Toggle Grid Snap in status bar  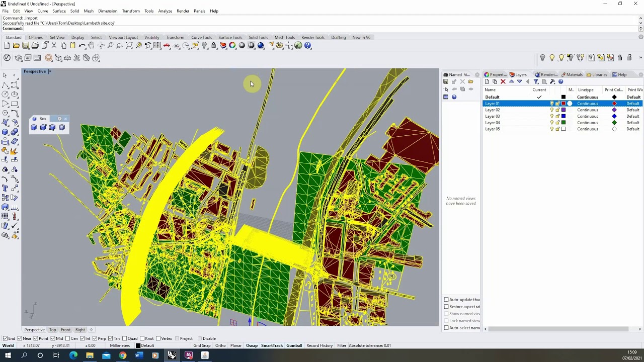[x=202, y=345]
